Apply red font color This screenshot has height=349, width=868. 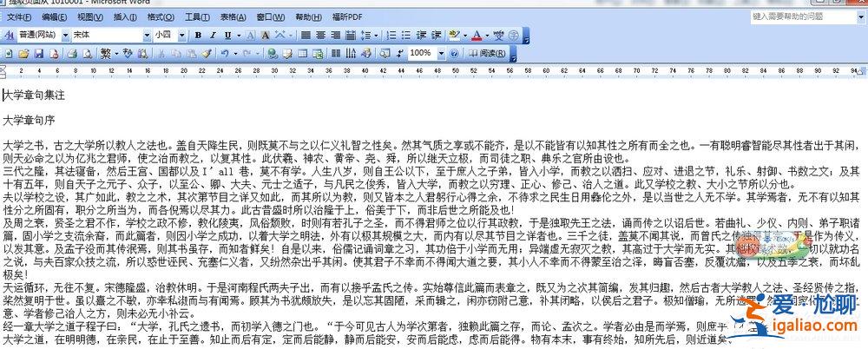[x=476, y=36]
